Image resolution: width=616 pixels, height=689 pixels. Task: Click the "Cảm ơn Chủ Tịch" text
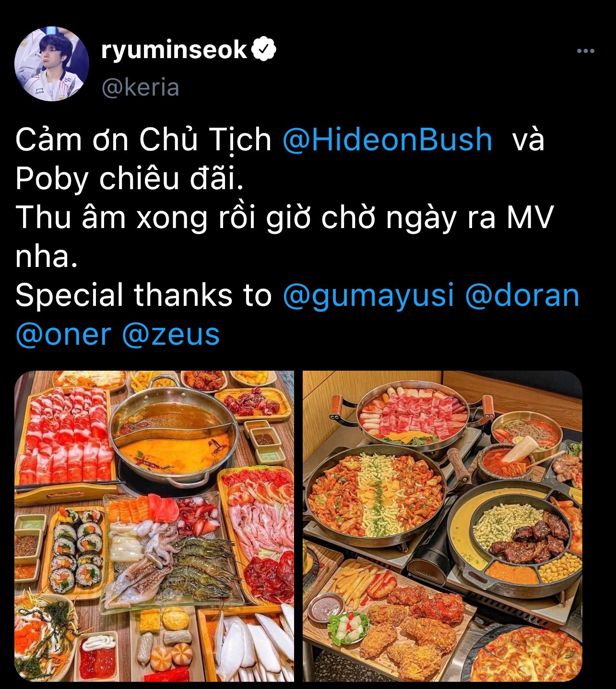[143, 140]
